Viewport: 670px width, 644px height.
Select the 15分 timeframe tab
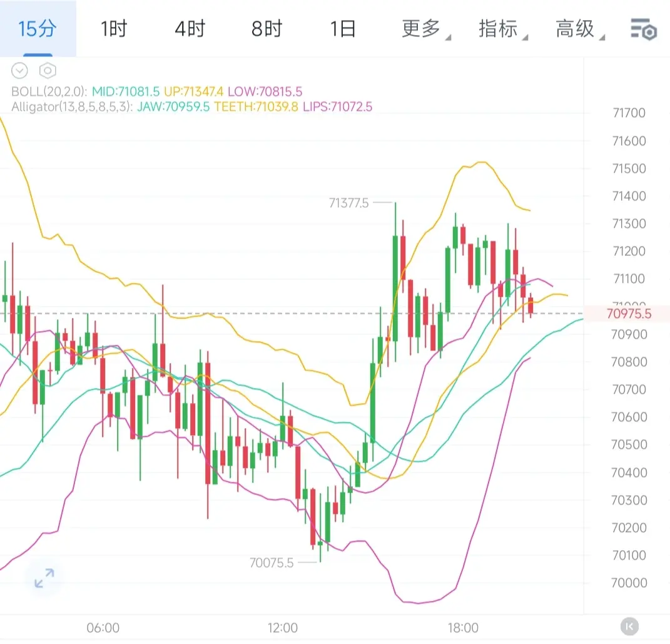coord(38,29)
